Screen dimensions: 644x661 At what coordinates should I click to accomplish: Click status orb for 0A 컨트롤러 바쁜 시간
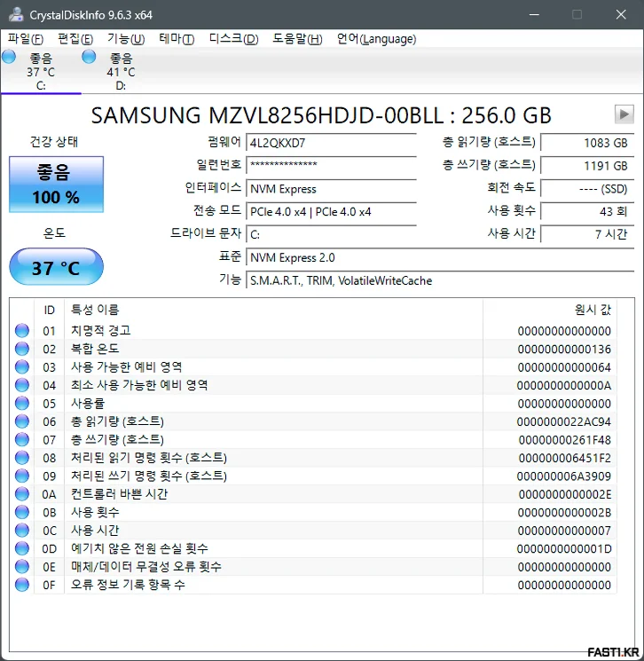[x=22, y=493]
